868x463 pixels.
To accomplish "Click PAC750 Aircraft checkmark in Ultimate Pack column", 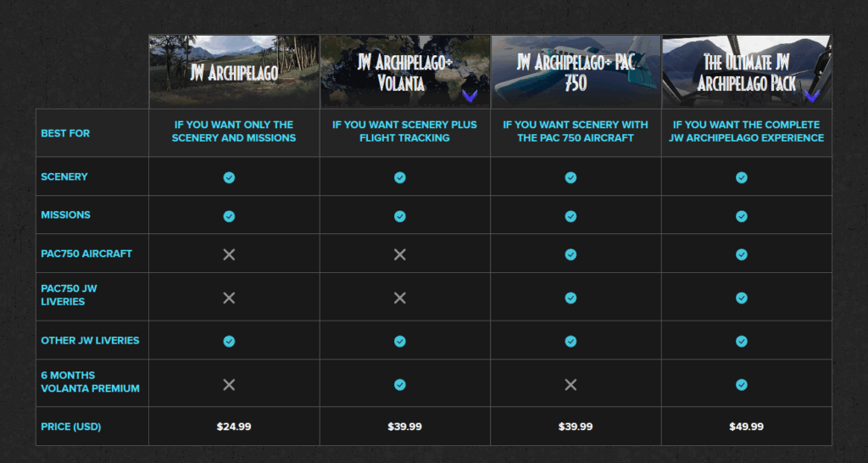I will point(742,254).
